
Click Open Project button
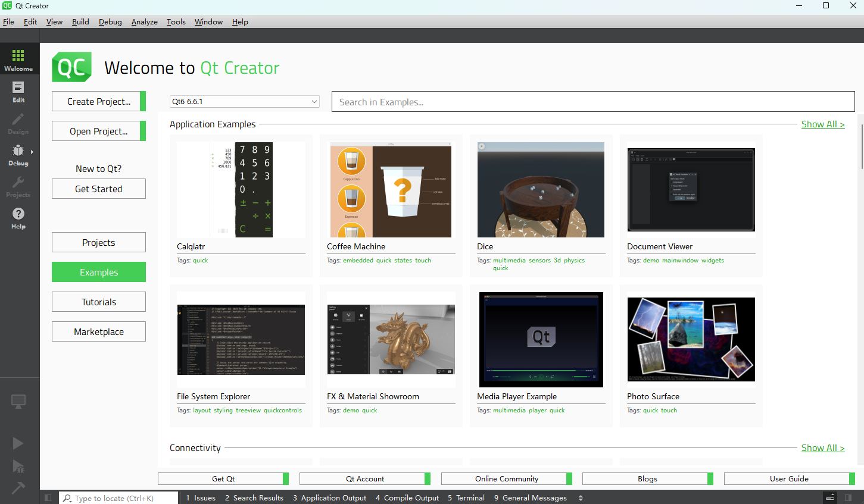[x=99, y=131]
